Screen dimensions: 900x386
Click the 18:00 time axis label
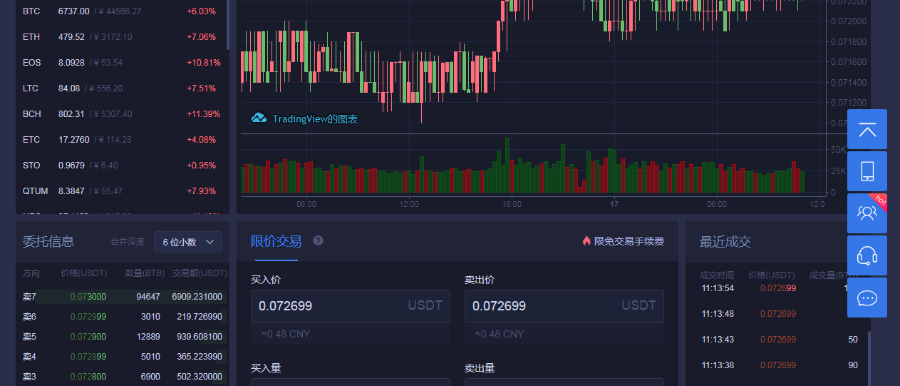(511, 204)
